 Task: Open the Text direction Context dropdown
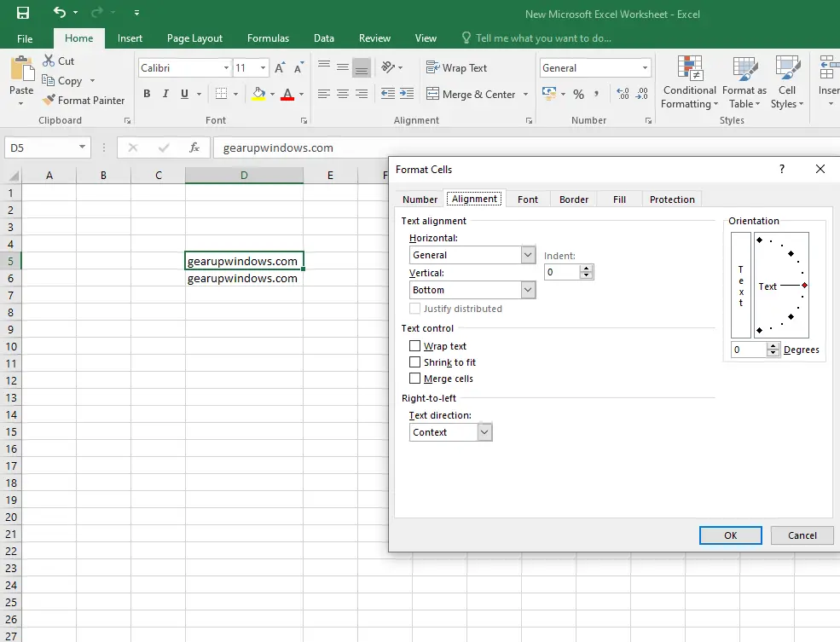[484, 432]
